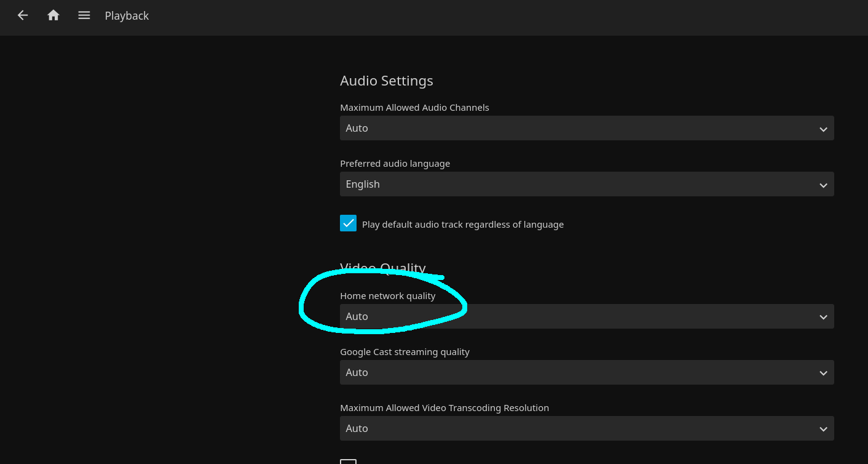Open the hamburger navigation menu
Screen dimensions: 868x464
[x=84, y=15]
